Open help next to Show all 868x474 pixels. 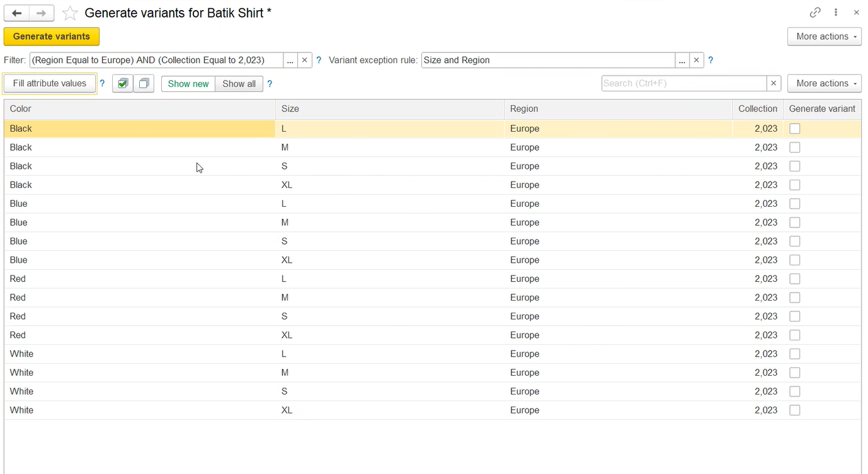pyautogui.click(x=270, y=83)
